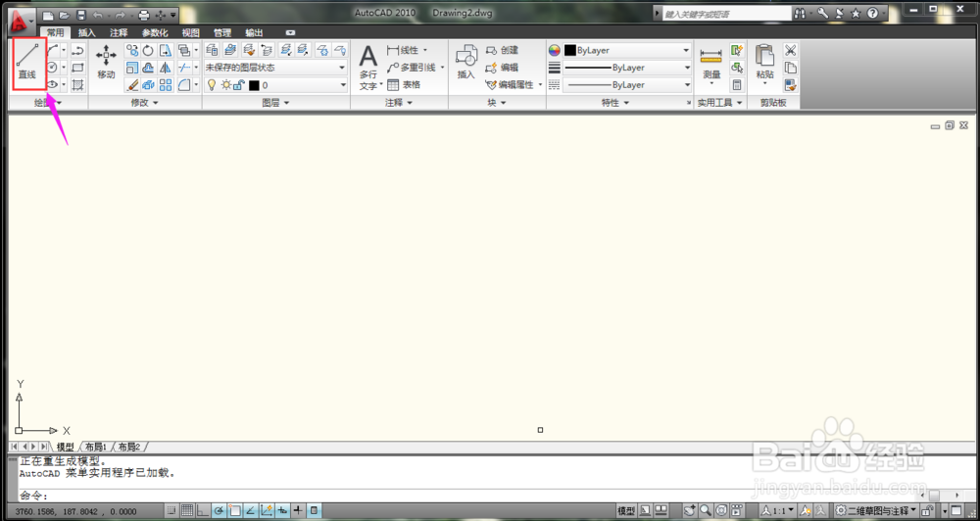Pick the Erase tool icon
980x521 pixels.
pos(132,85)
